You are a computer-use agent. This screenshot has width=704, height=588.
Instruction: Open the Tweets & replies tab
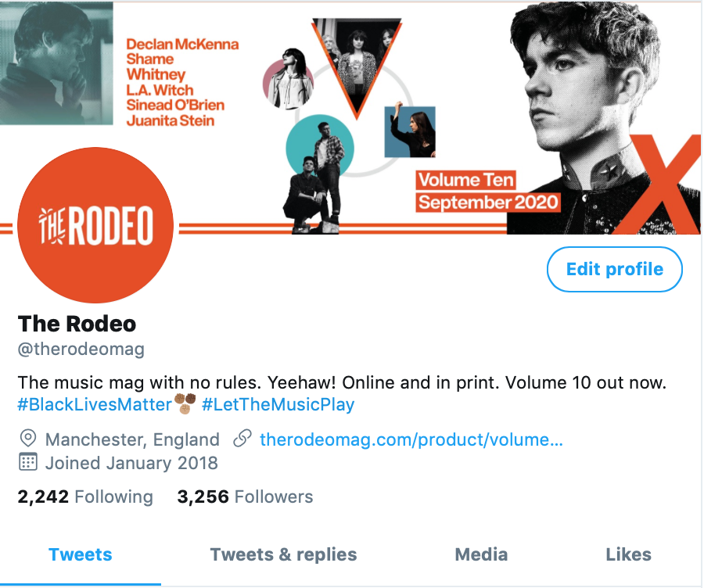pyautogui.click(x=283, y=555)
